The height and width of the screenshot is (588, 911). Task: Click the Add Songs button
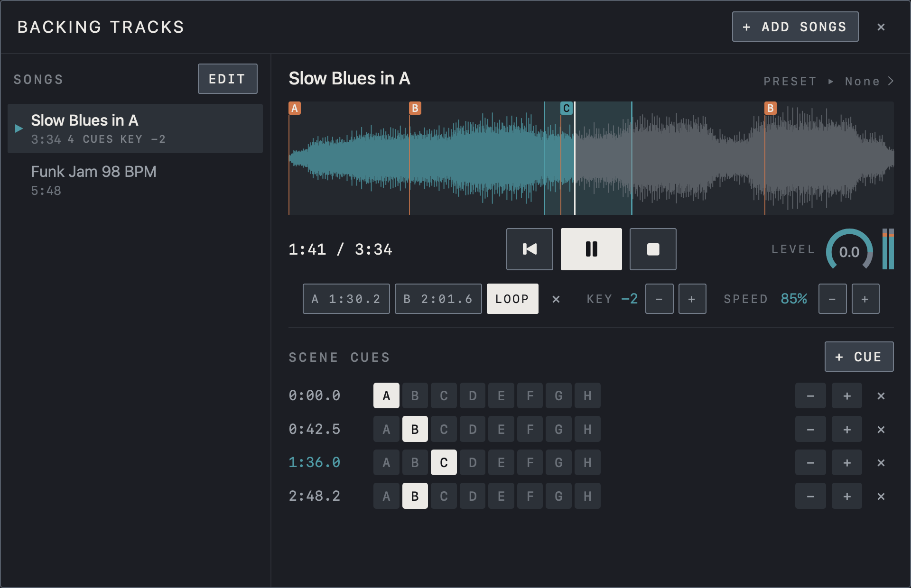795,27
